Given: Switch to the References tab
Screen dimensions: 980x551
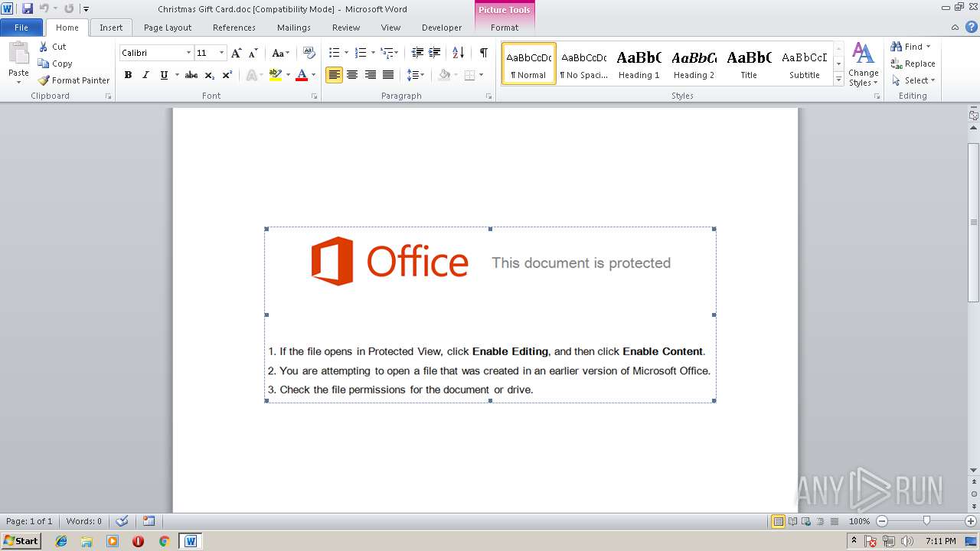Looking at the screenshot, I should (234, 28).
